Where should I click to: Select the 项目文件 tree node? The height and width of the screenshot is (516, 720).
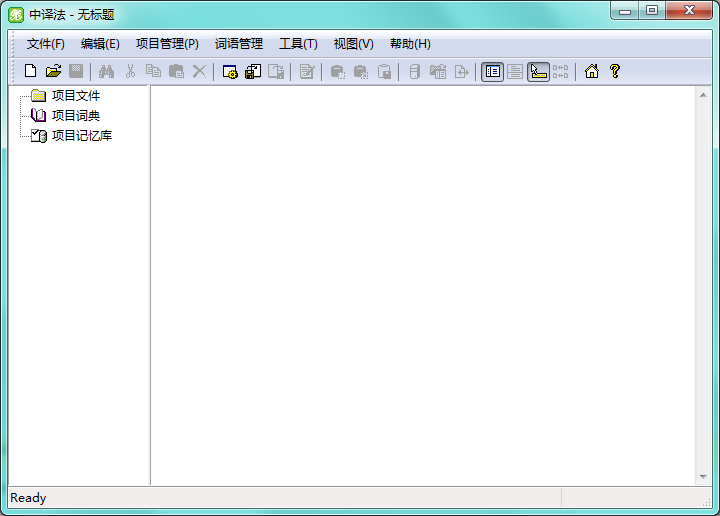pos(76,95)
